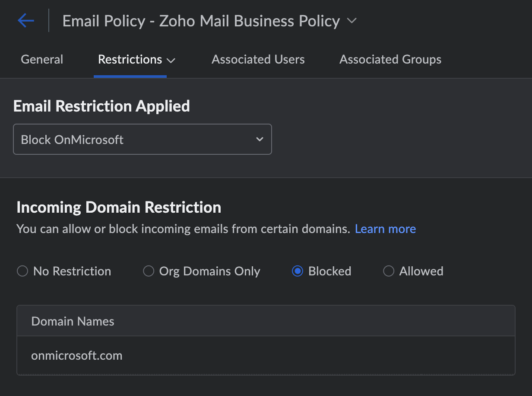
Task: Switch to the Associated Users tab
Action: (x=258, y=59)
